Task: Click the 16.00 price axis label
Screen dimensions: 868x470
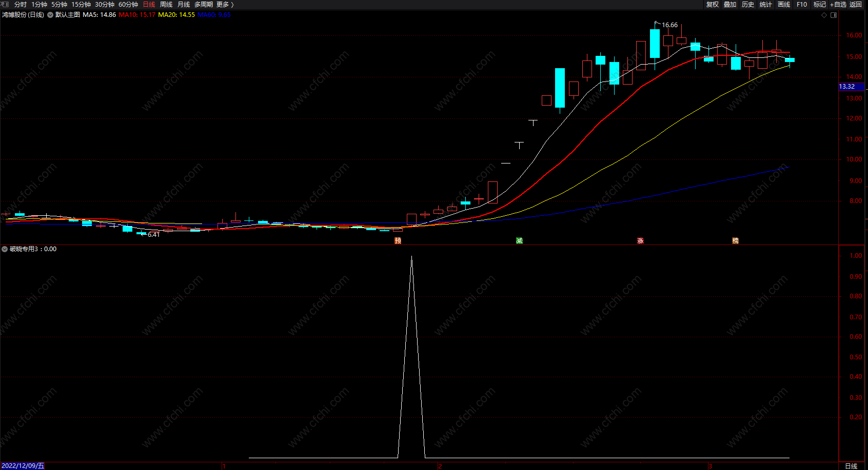Action: tap(854, 35)
